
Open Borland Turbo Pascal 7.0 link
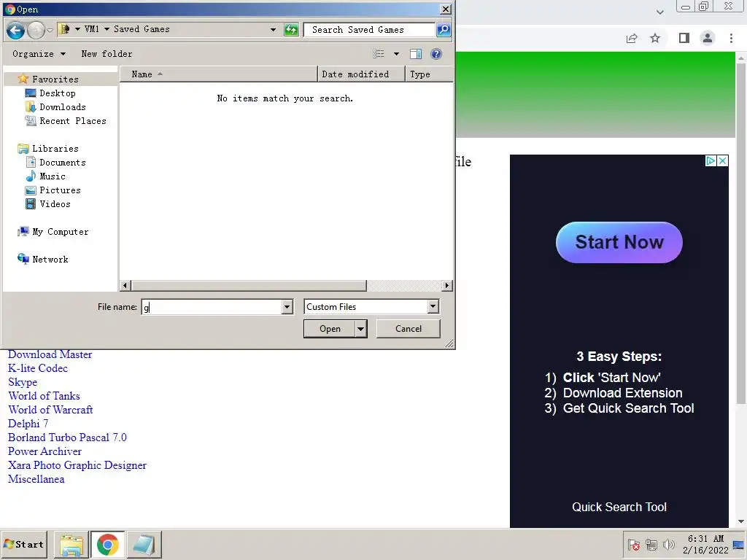click(67, 437)
